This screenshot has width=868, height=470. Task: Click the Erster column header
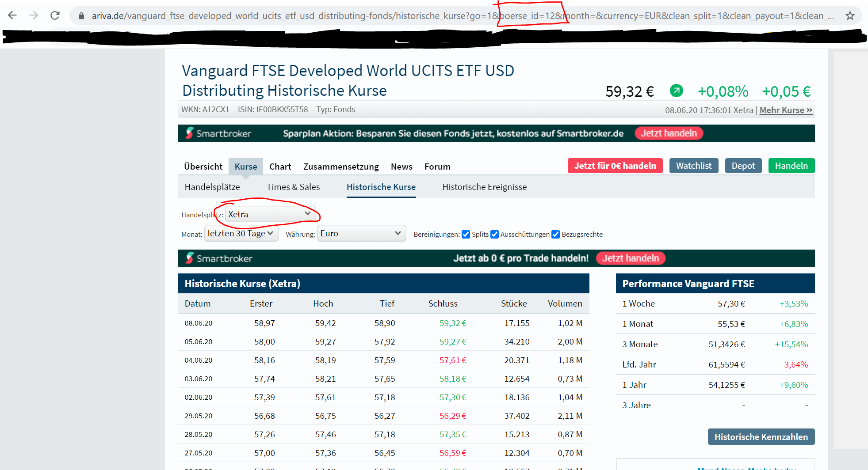click(x=261, y=303)
